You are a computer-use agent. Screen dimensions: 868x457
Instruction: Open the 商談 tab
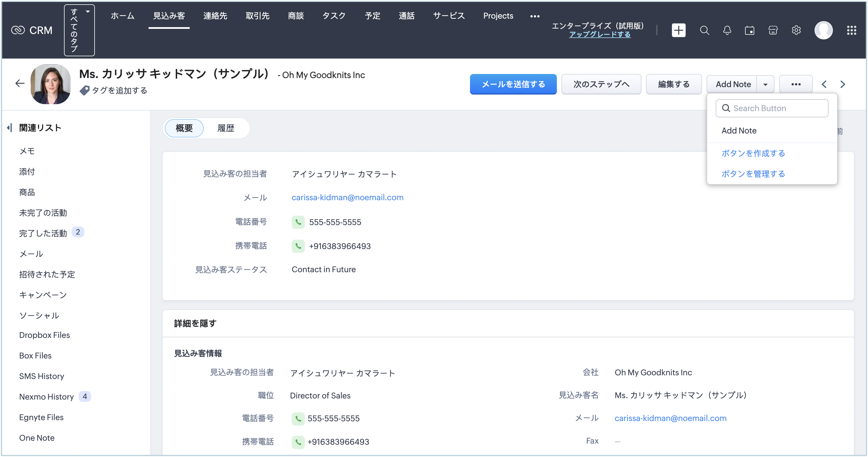(296, 16)
